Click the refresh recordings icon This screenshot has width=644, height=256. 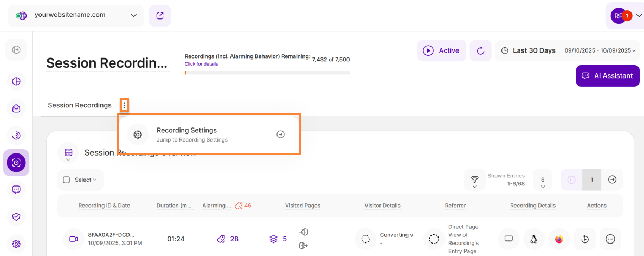(480, 50)
